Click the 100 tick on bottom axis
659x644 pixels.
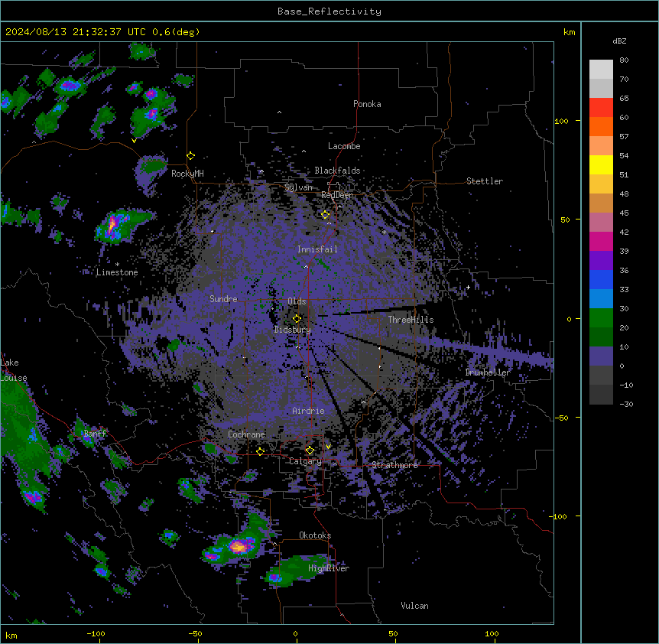[492, 633]
